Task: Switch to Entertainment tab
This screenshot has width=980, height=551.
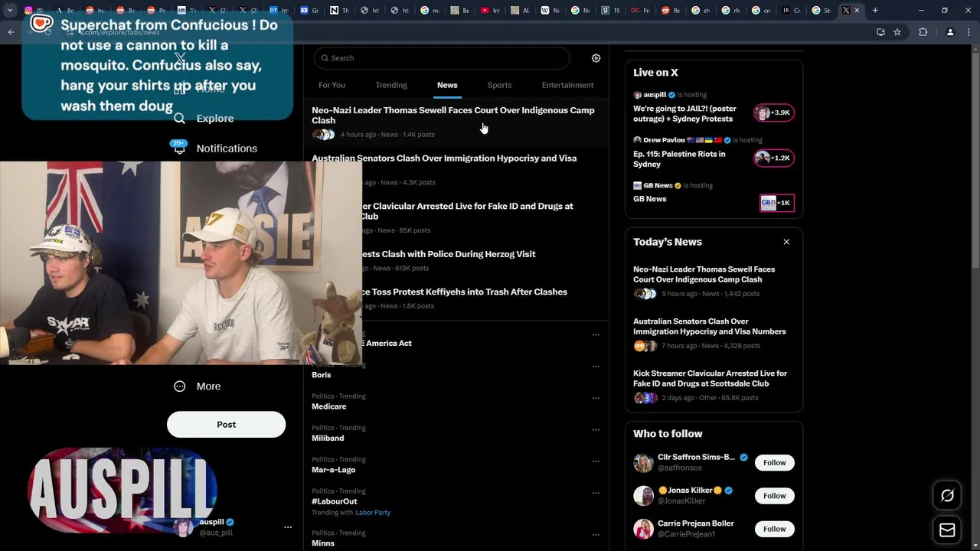Action: [x=567, y=85]
